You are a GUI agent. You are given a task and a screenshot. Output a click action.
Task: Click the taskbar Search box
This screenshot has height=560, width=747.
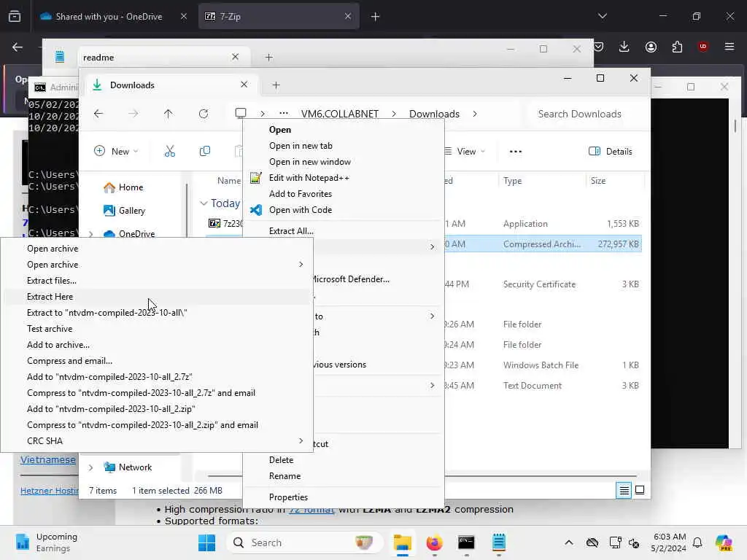coord(304,542)
